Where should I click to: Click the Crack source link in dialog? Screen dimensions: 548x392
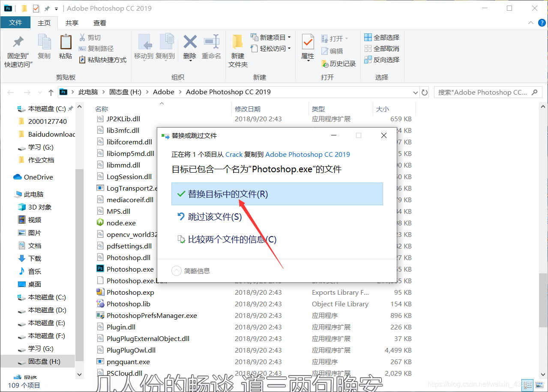pos(234,154)
